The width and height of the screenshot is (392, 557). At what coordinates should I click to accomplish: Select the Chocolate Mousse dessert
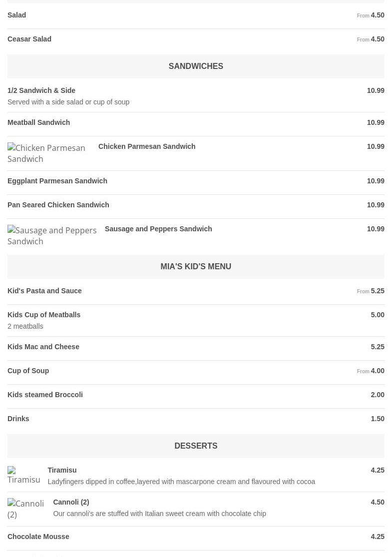point(38,537)
